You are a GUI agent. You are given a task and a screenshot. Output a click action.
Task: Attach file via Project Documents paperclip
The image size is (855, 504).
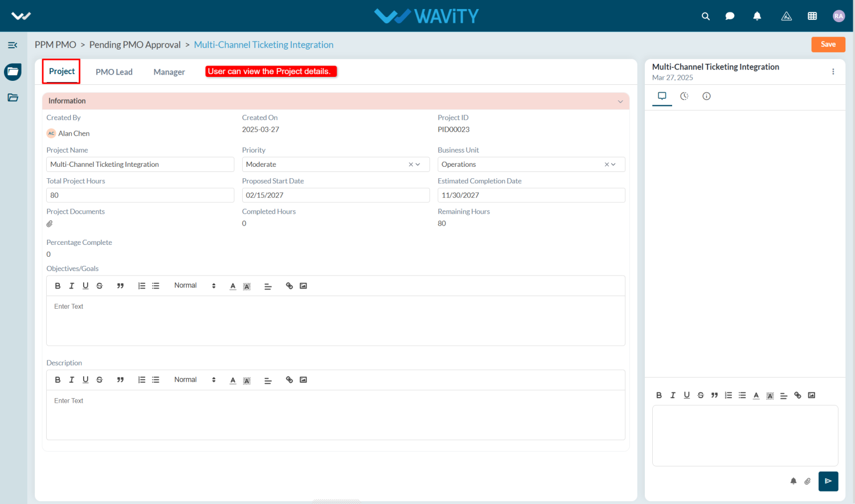(x=50, y=224)
